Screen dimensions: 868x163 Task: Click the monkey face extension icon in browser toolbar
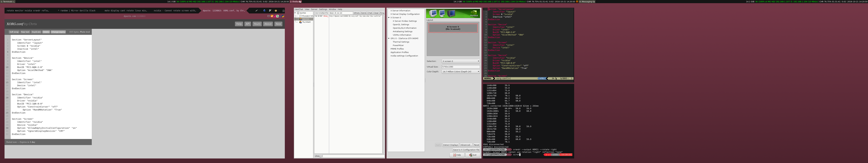[x=276, y=10]
